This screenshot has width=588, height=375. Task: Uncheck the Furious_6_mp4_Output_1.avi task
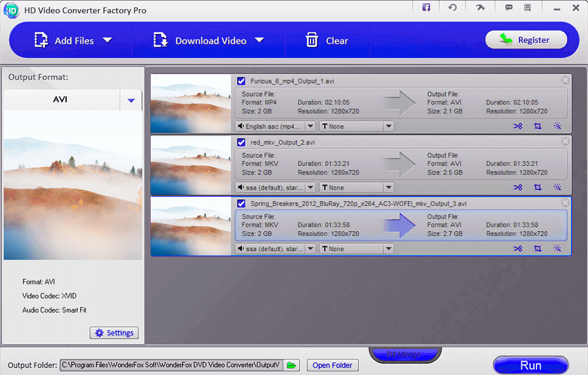tap(240, 81)
